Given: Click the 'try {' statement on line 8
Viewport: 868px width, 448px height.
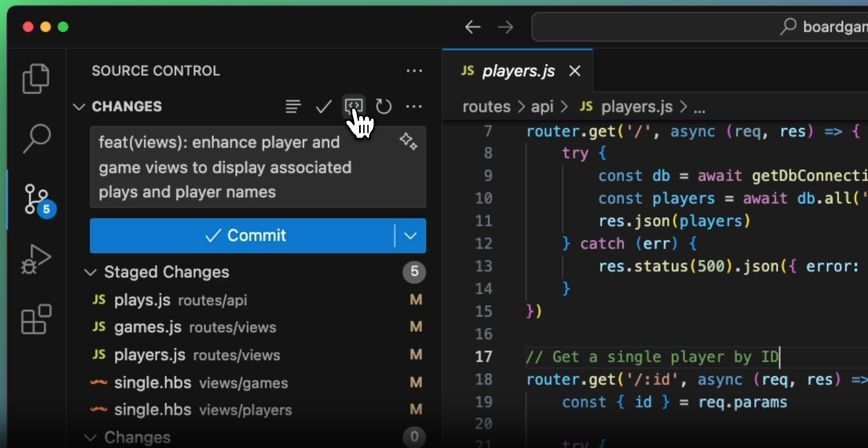Looking at the screenshot, I should [x=584, y=153].
